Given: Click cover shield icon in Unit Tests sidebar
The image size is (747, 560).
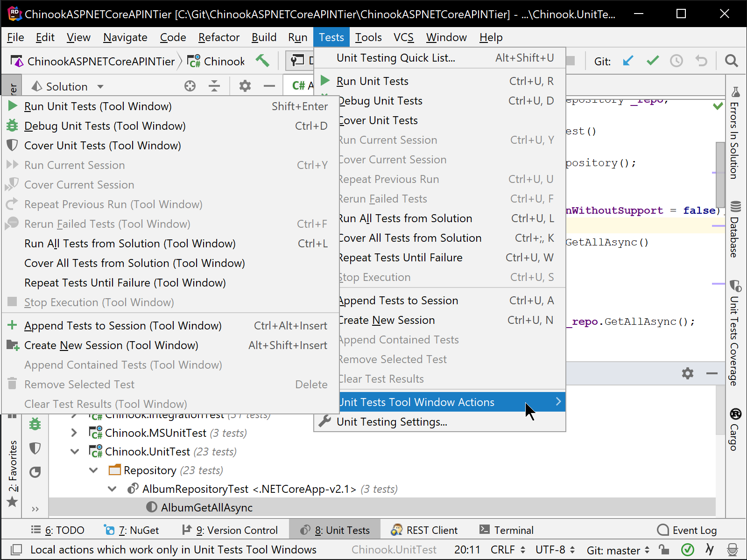Looking at the screenshot, I should click(35, 448).
